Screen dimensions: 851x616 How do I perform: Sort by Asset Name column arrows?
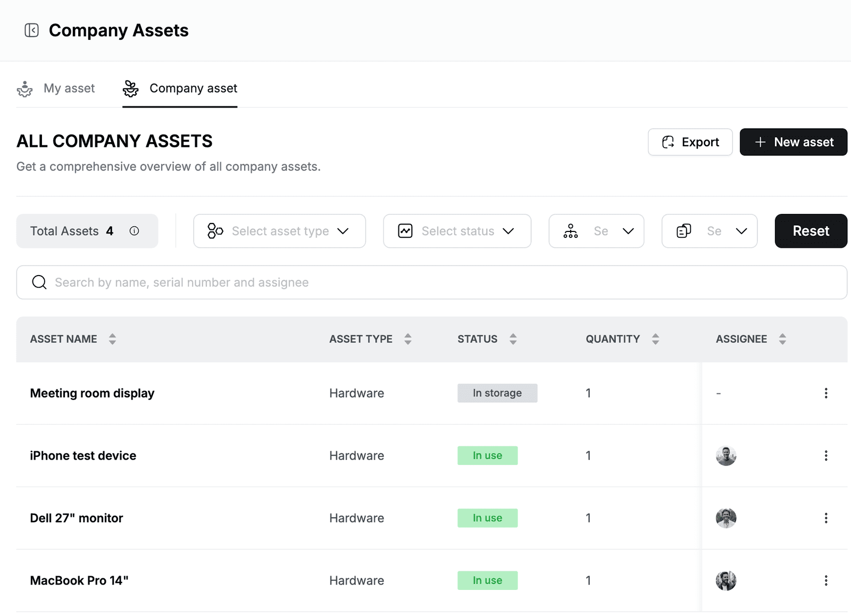click(112, 339)
